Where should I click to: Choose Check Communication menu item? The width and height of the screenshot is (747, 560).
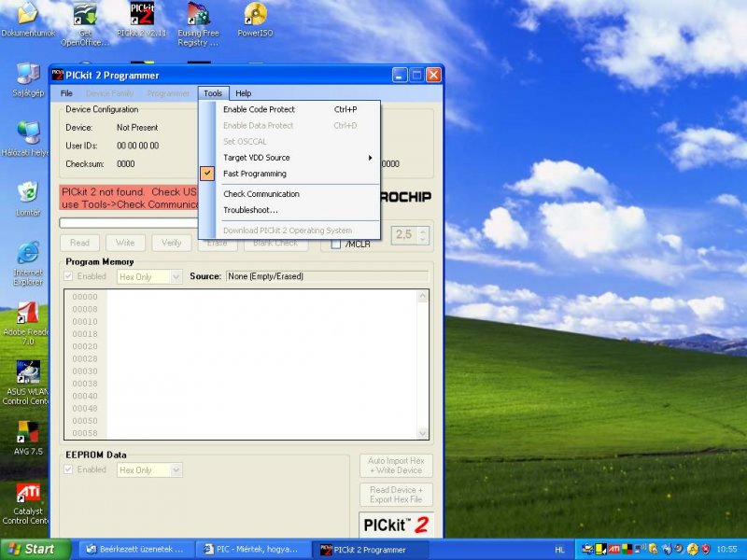(289, 194)
